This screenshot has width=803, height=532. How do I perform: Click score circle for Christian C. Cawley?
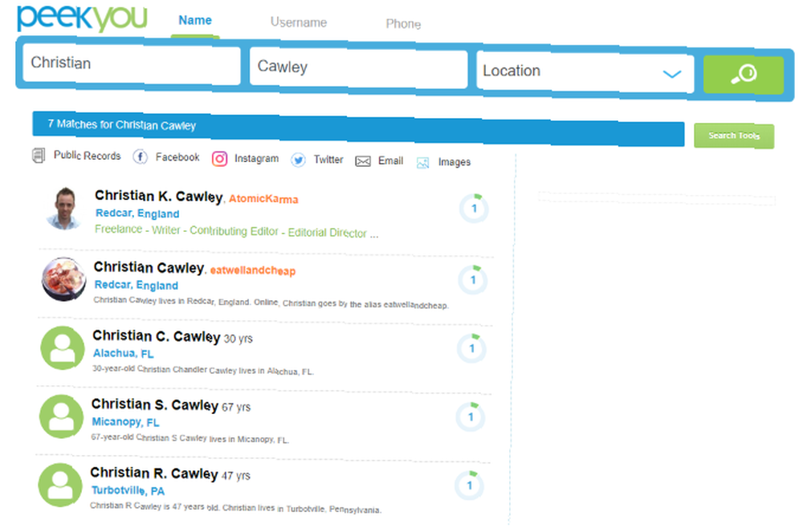point(471,348)
